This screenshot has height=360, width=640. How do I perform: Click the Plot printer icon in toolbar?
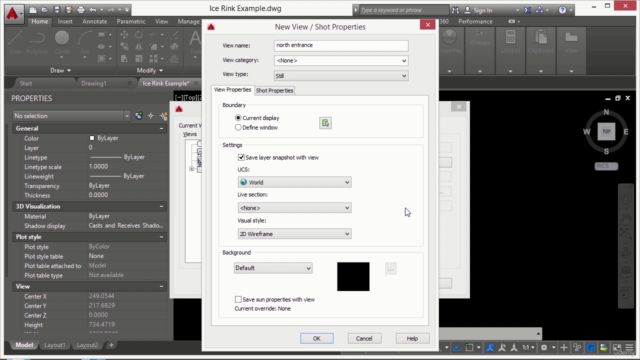click(81, 10)
